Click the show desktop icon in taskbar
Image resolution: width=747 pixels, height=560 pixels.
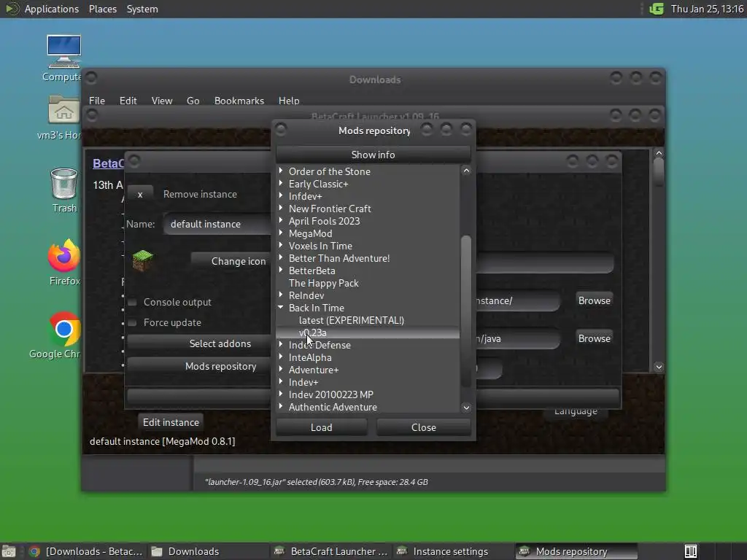pos(9,551)
